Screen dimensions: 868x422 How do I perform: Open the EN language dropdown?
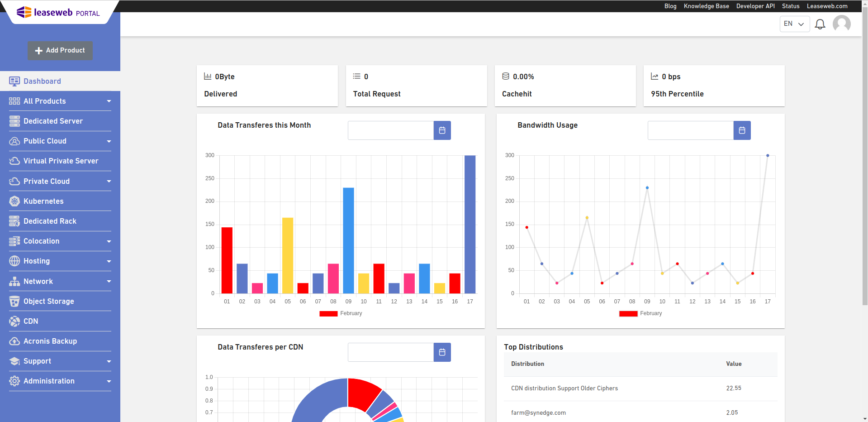coord(794,24)
